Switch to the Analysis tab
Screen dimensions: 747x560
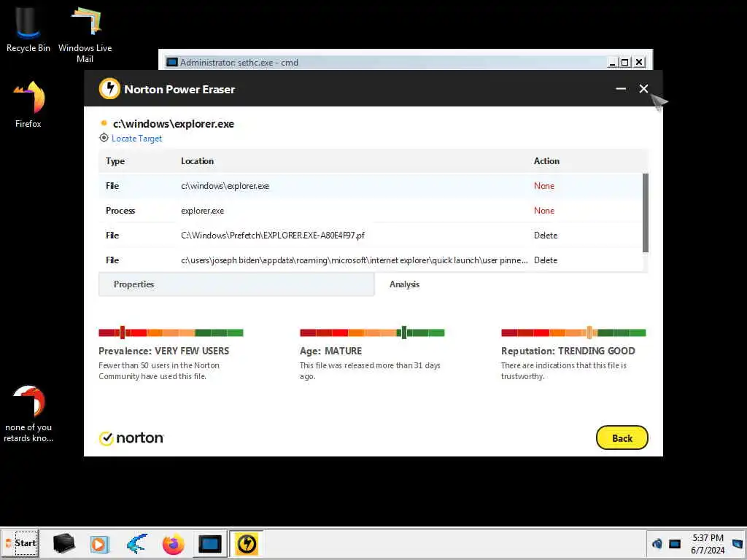511,284
